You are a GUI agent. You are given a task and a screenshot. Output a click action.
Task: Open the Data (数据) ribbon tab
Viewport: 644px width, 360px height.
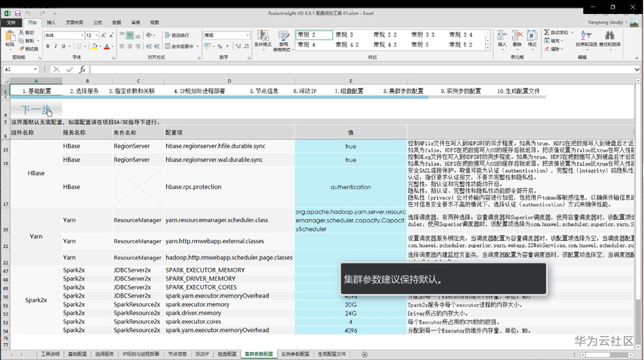tap(117, 23)
